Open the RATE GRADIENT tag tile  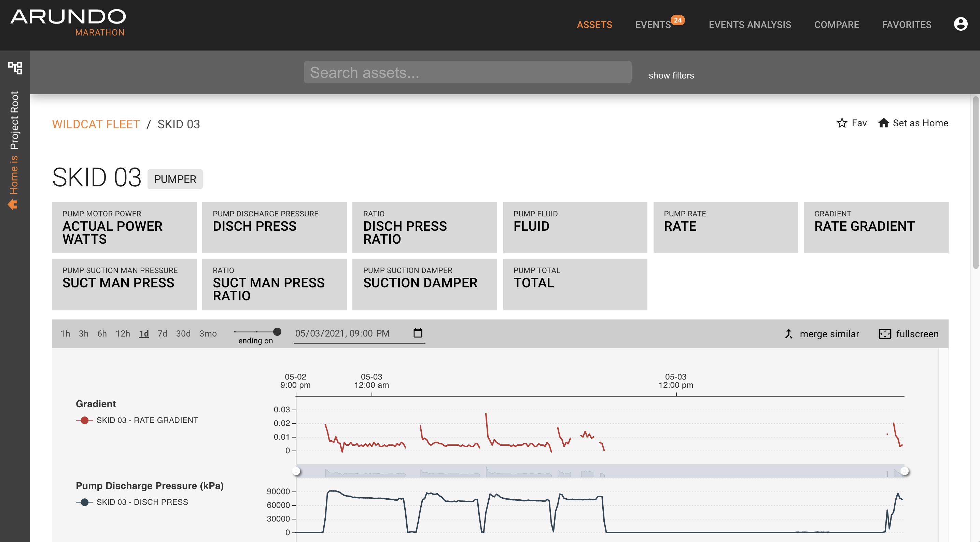tap(876, 227)
